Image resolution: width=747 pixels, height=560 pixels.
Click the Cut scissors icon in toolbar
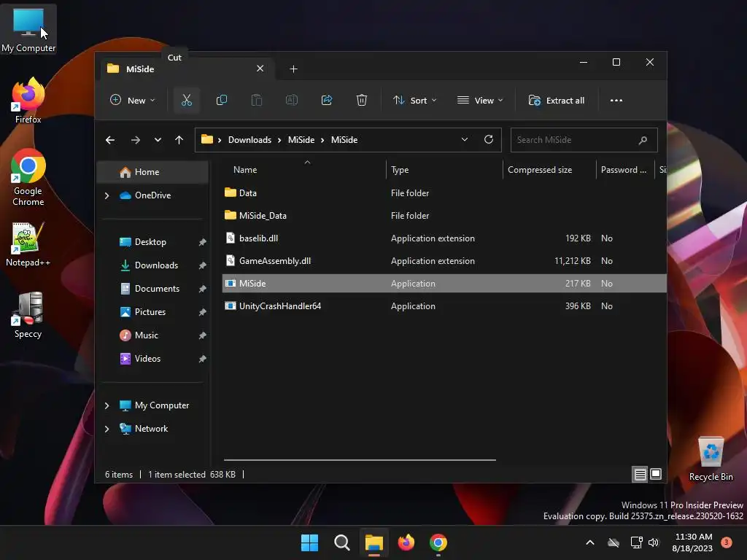coord(186,100)
